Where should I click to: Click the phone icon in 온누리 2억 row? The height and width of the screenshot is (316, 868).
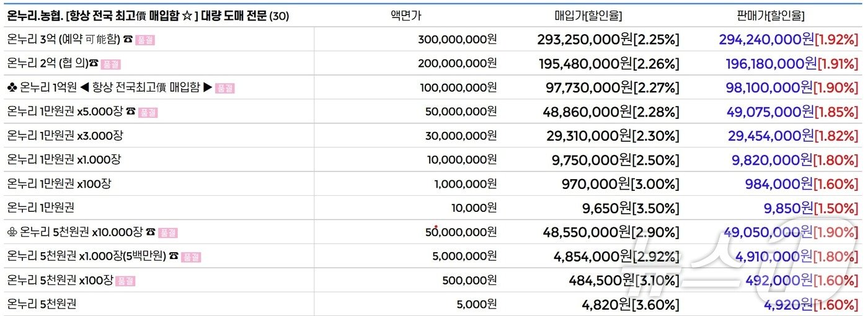pos(94,64)
